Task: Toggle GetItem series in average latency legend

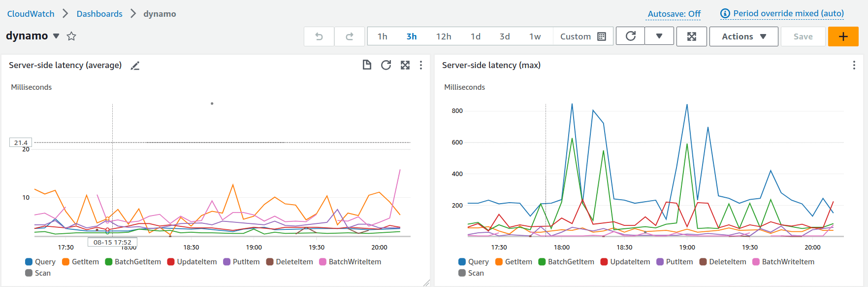Action: (80, 262)
